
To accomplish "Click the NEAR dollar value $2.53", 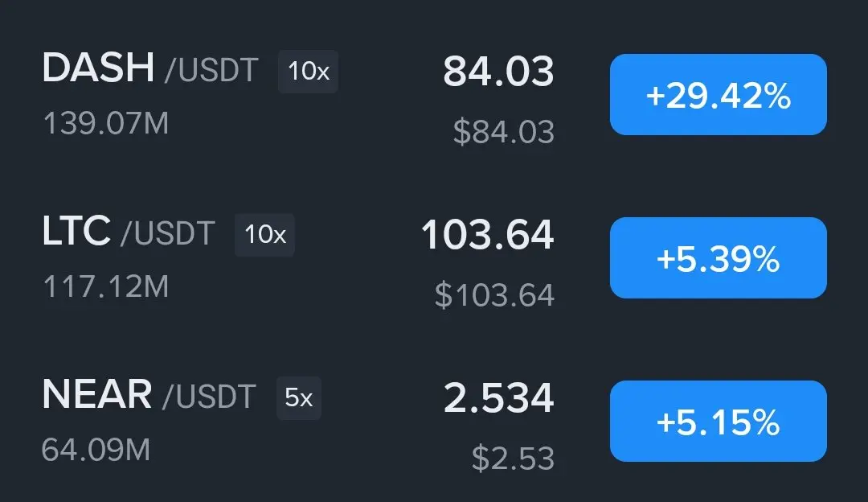I will [513, 459].
